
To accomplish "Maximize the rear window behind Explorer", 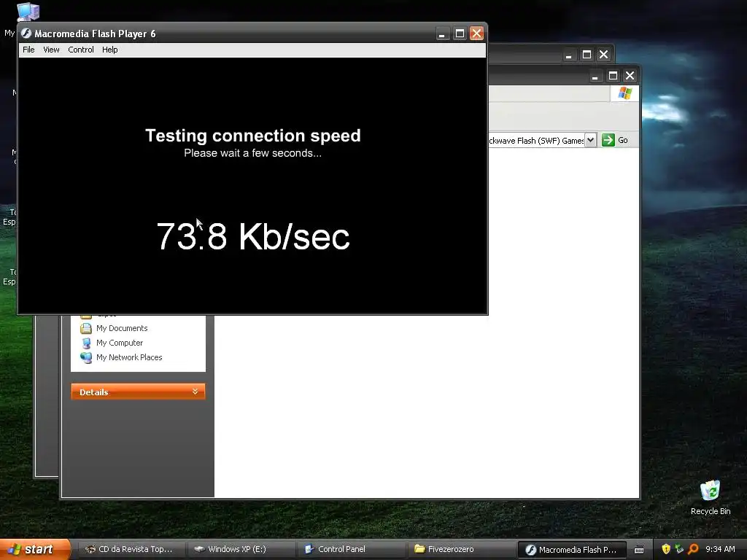I will [587, 55].
